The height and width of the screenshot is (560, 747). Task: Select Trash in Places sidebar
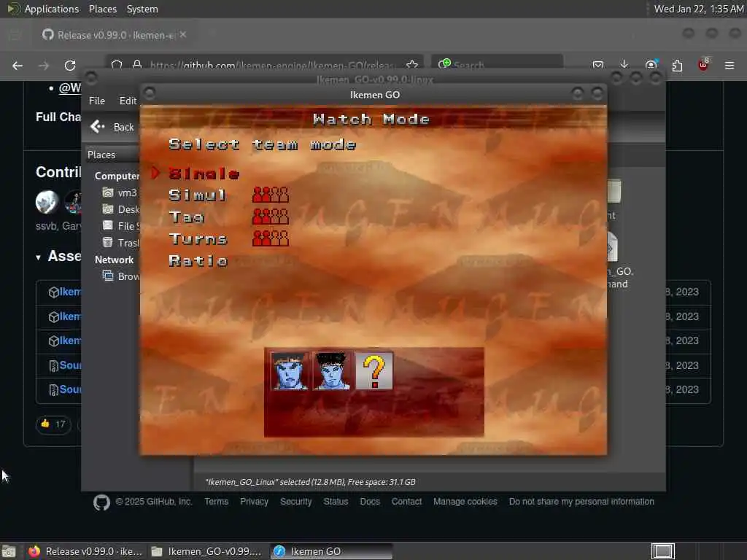point(121,243)
